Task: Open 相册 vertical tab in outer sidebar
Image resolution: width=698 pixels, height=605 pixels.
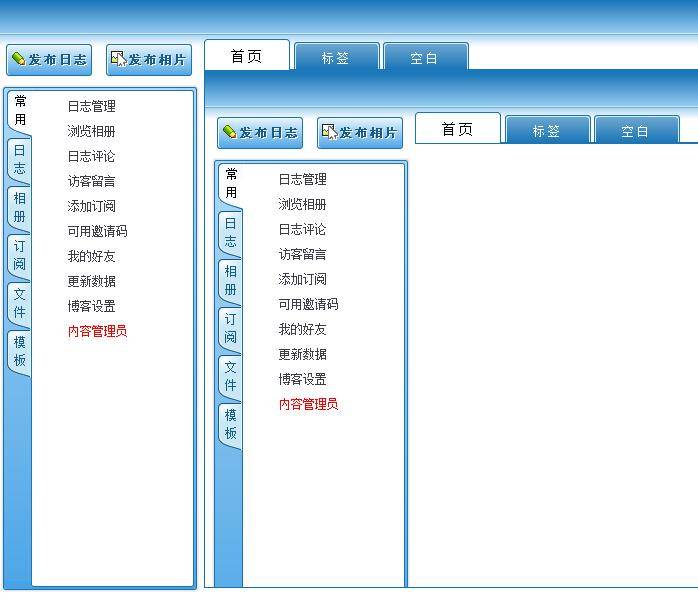Action: coord(20,207)
